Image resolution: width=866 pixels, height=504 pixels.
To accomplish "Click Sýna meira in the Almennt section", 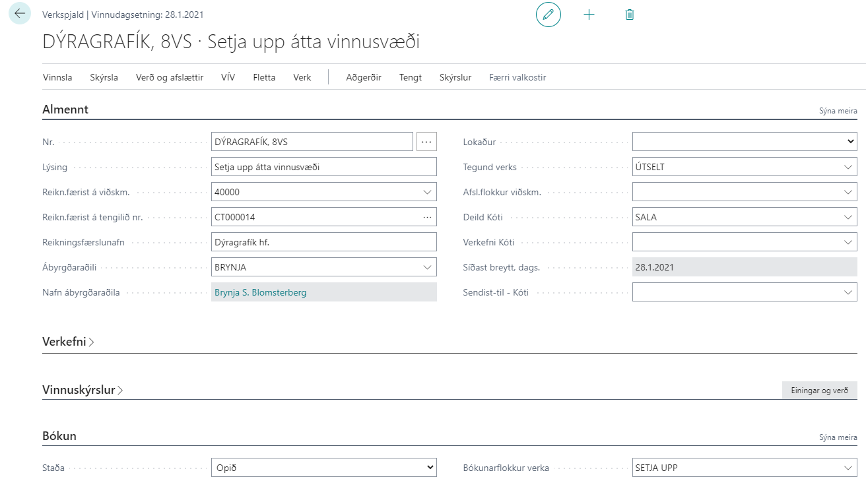I will pyautogui.click(x=838, y=111).
